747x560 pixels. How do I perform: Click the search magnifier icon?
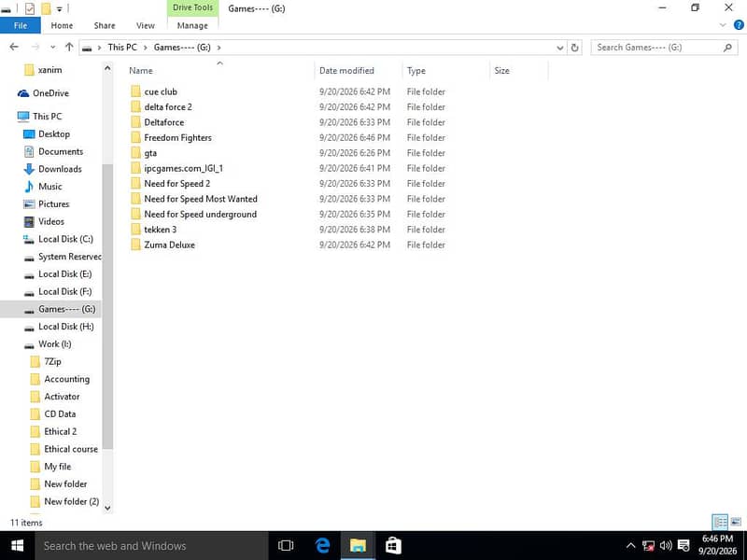(727, 48)
